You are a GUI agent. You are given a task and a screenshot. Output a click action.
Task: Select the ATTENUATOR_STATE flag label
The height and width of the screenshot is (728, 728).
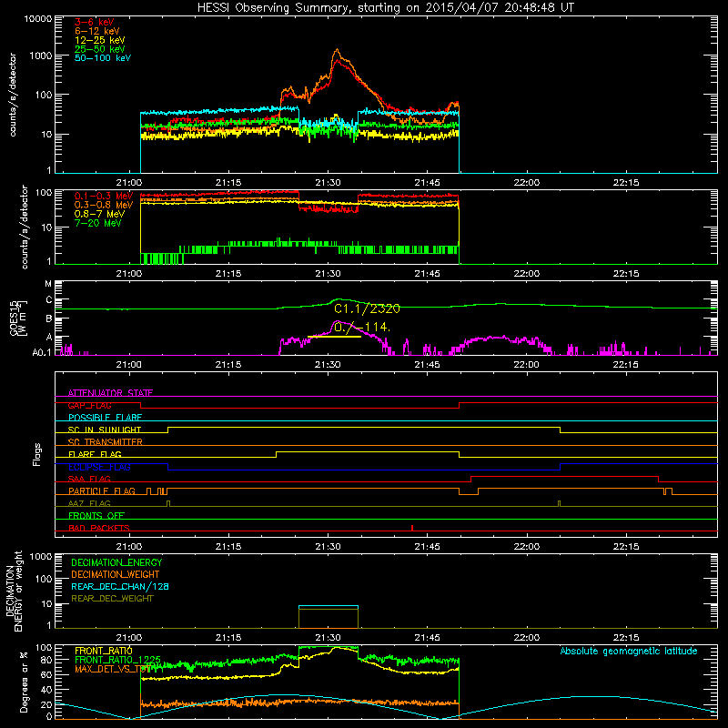coord(110,393)
